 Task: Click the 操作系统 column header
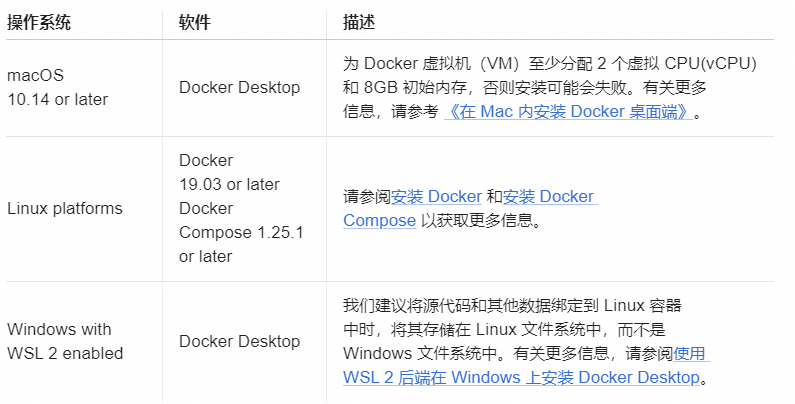pyautogui.click(x=39, y=22)
